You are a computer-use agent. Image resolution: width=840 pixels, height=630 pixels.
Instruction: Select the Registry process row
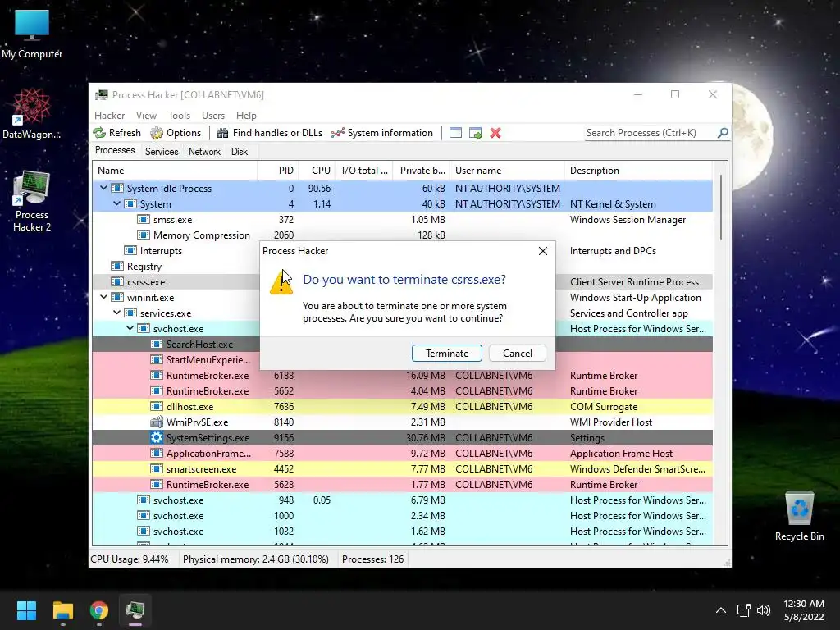coord(402,266)
